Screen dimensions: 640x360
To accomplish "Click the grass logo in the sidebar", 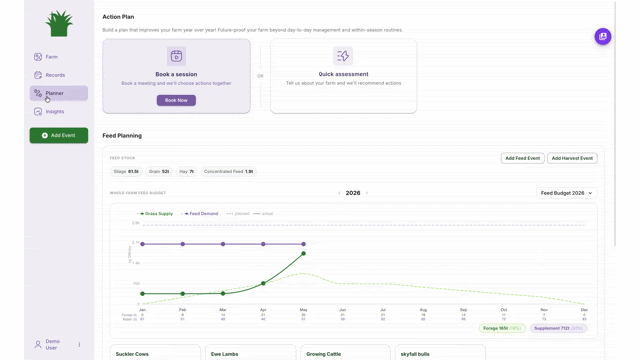I will tap(59, 24).
